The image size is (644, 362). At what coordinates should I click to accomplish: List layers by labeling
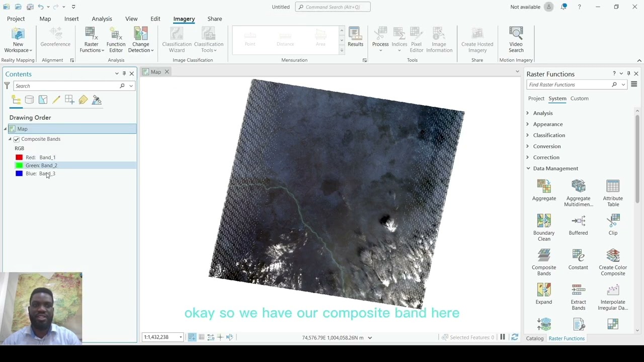[x=83, y=100]
